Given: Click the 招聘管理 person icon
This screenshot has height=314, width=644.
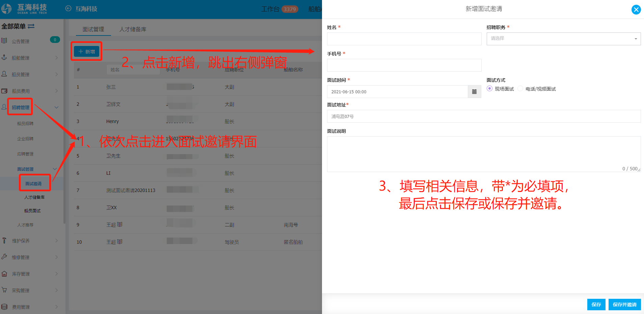Looking at the screenshot, I should coord(4,107).
